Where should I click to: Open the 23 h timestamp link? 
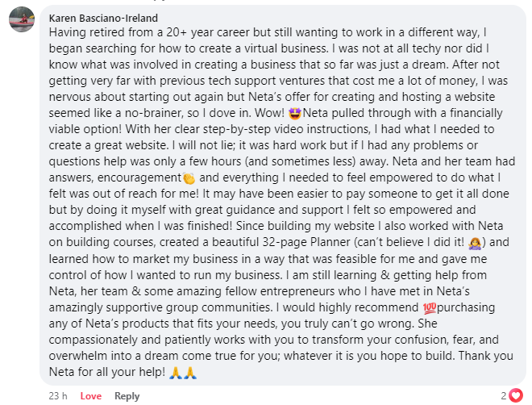58,396
